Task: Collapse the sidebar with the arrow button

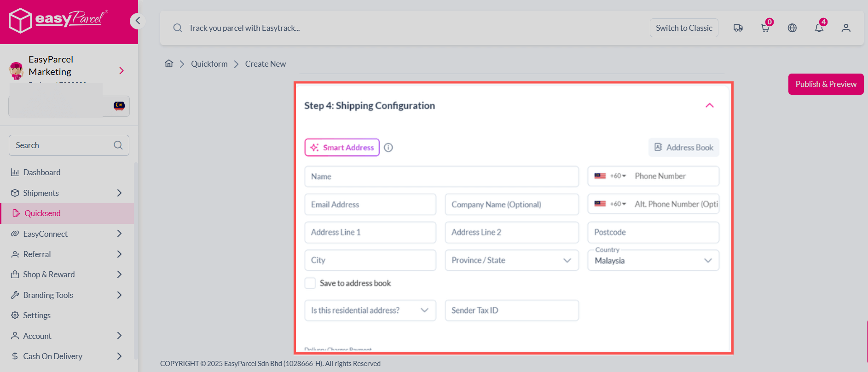Action: click(138, 21)
